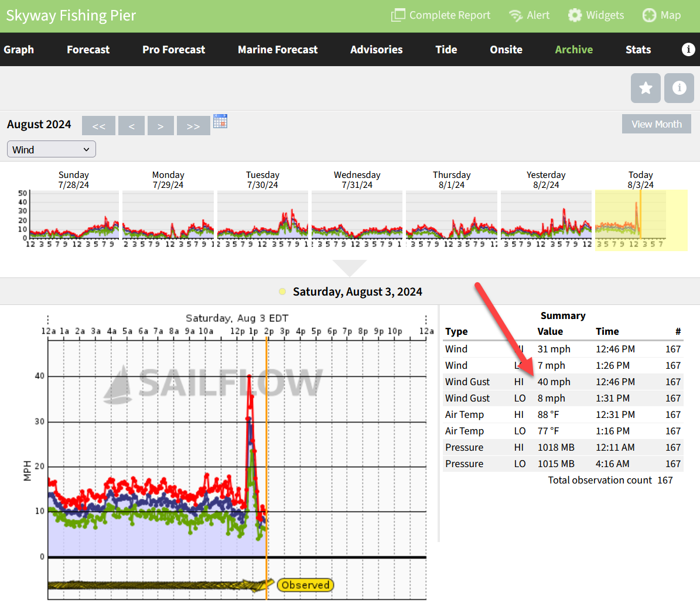Select the Onsite tab
Viewport: 700px width, 607px height.
pos(506,50)
